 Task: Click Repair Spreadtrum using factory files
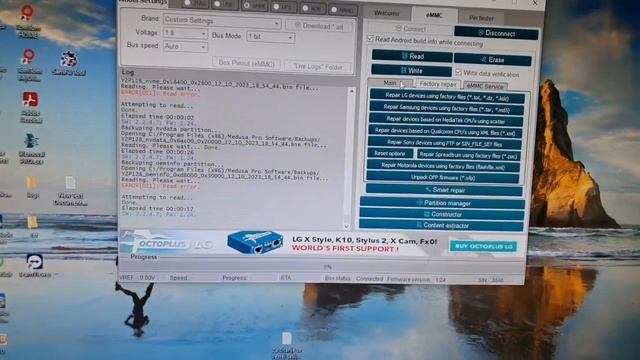click(469, 156)
